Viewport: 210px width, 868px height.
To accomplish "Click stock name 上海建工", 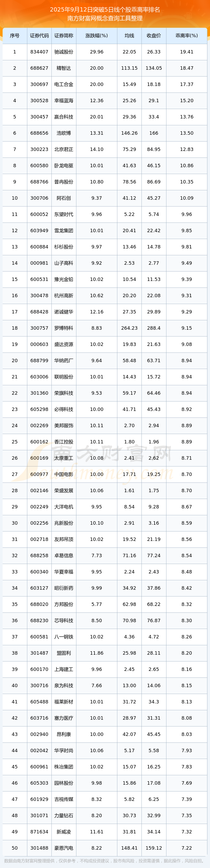I will pyautogui.click(x=64, y=669).
